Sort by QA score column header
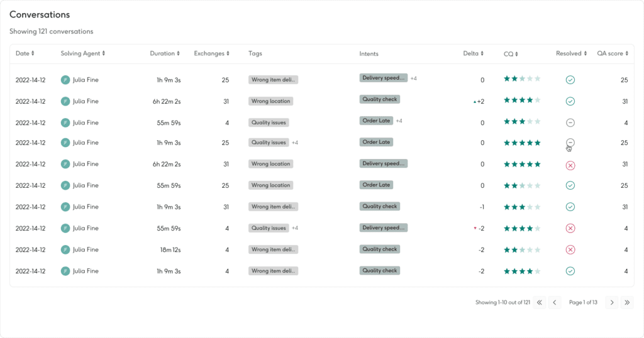The height and width of the screenshot is (338, 644). [612, 54]
